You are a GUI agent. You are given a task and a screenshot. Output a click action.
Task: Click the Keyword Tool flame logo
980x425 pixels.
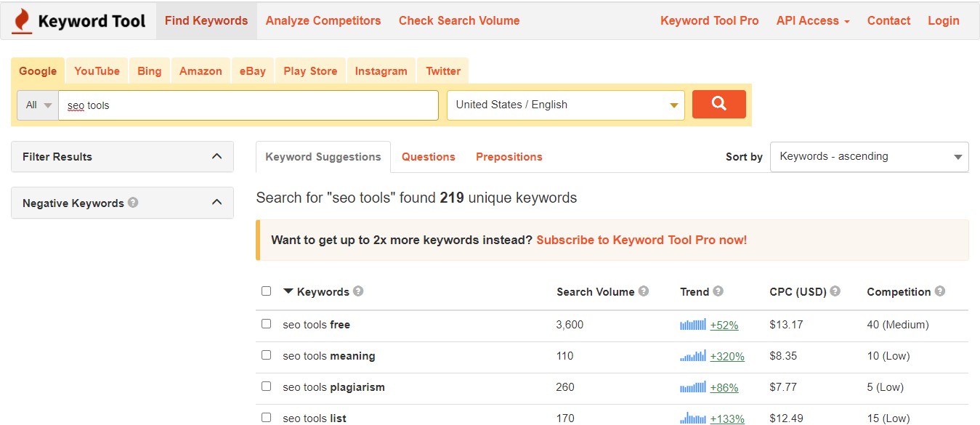coord(21,20)
